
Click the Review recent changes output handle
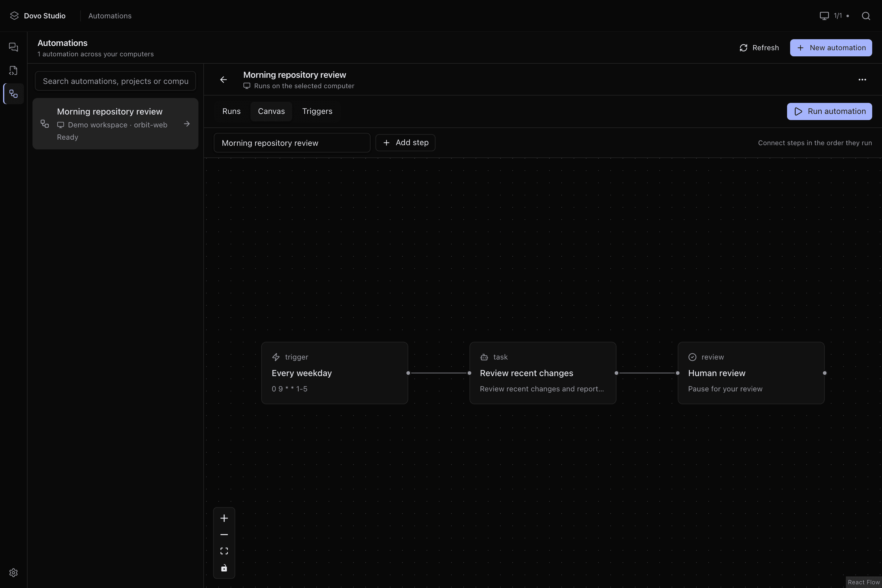[616, 373]
